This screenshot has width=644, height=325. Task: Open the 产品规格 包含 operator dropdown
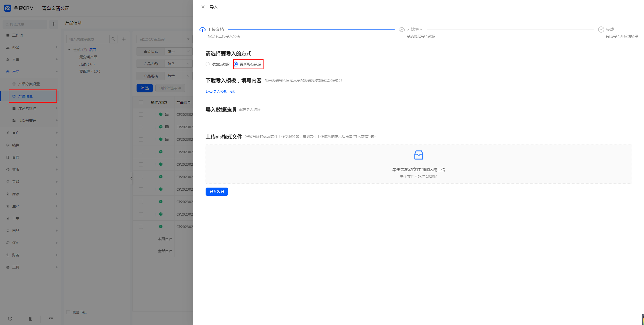coord(178,76)
